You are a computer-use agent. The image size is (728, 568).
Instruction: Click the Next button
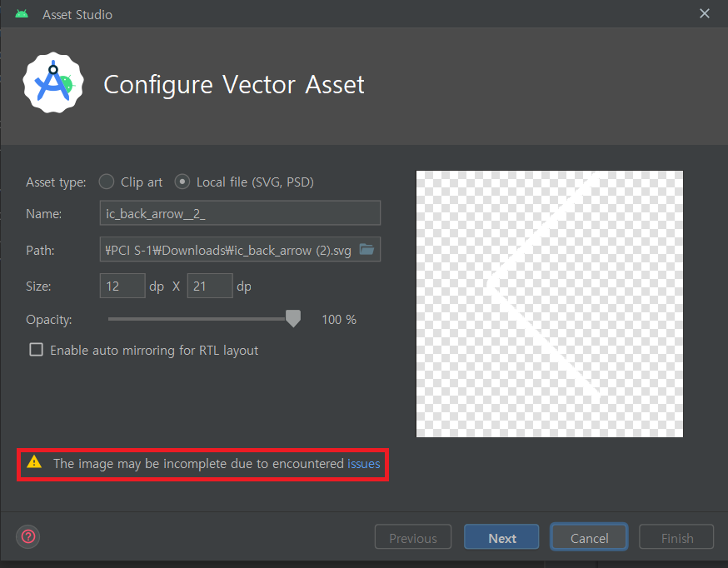coord(501,537)
